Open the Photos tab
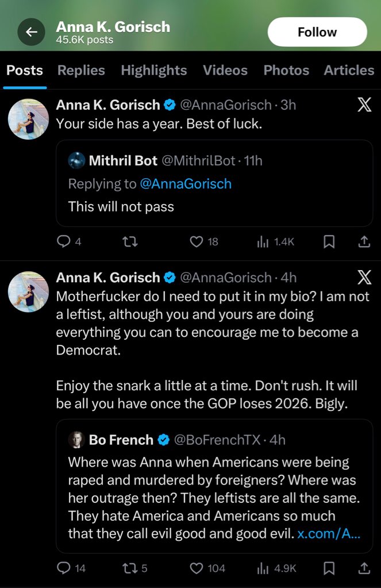 point(286,70)
